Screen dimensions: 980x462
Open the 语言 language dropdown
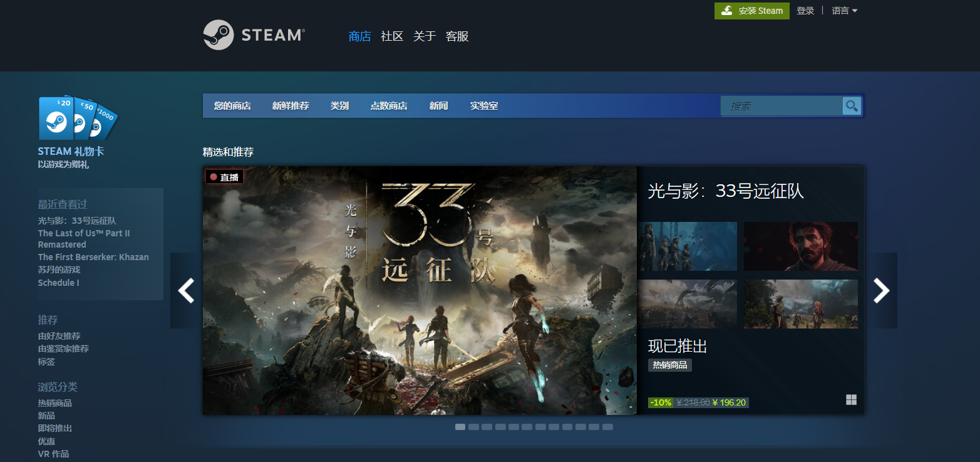tap(844, 11)
